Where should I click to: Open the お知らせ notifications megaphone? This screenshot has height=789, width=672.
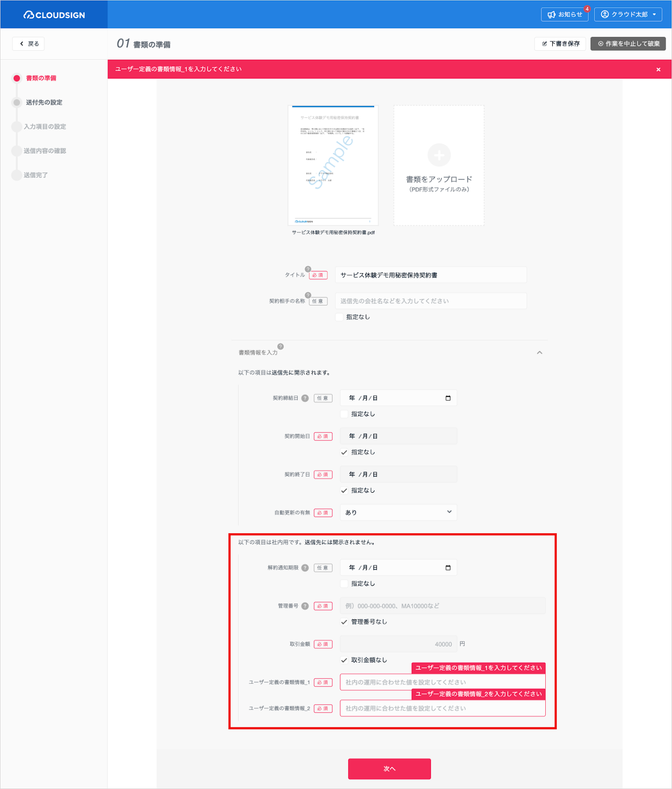point(565,14)
